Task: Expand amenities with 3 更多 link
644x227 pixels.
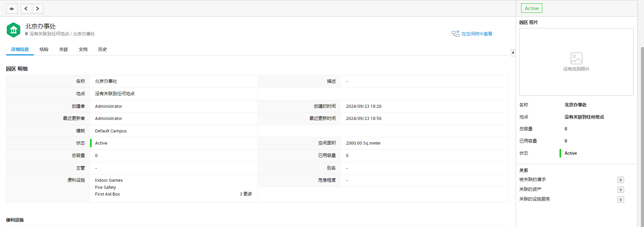Action: pyautogui.click(x=246, y=194)
